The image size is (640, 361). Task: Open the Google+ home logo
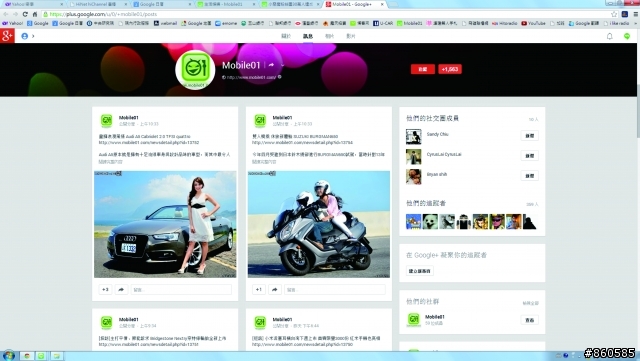click(7, 36)
